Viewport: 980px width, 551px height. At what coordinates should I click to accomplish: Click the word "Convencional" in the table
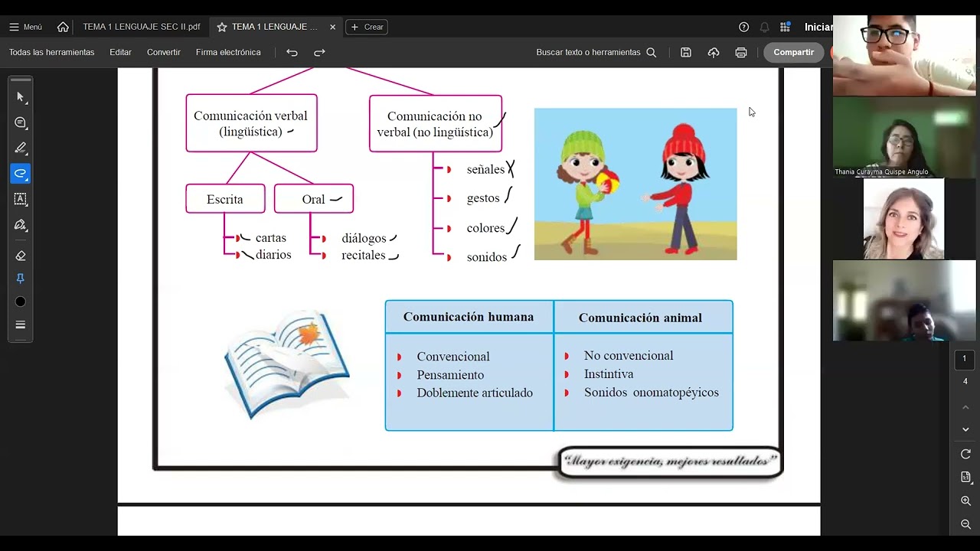point(453,357)
